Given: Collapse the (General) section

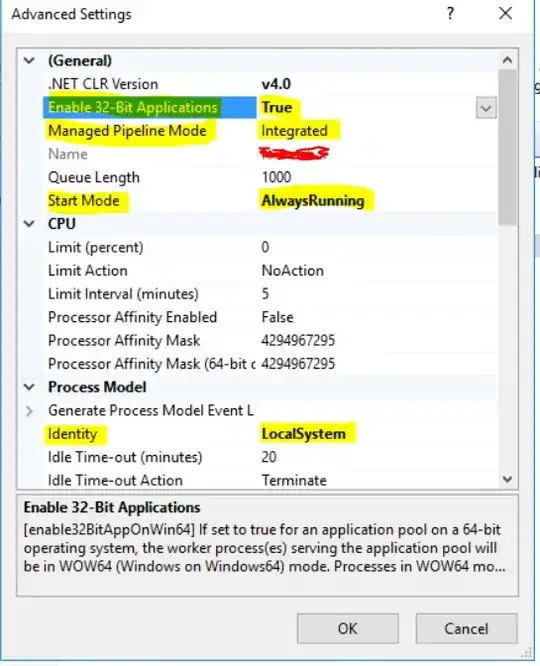Looking at the screenshot, I should tap(29, 61).
